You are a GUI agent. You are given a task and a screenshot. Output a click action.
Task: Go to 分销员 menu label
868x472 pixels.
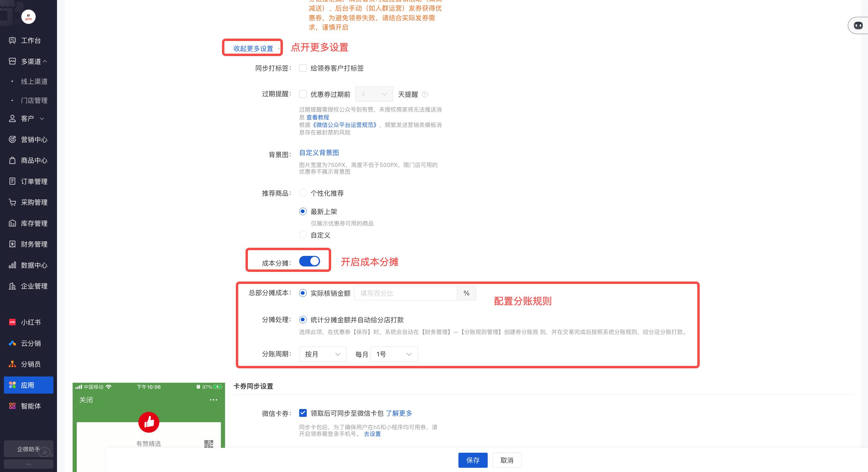pyautogui.click(x=31, y=364)
